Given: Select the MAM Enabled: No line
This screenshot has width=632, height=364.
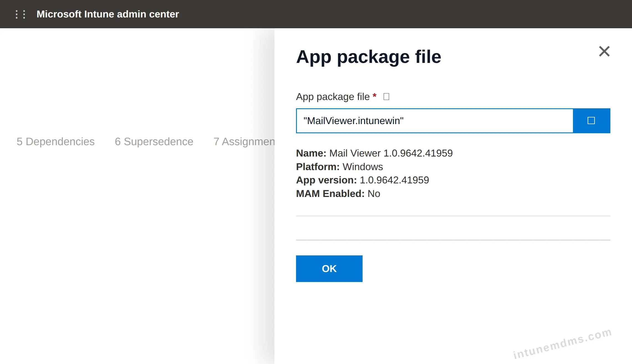Looking at the screenshot, I should [338, 194].
